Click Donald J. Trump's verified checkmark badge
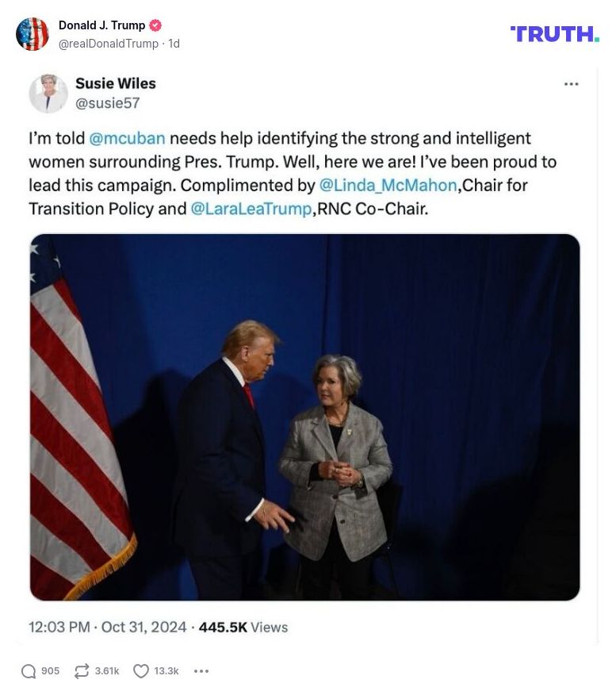This screenshot has width=616, height=695. (155, 25)
